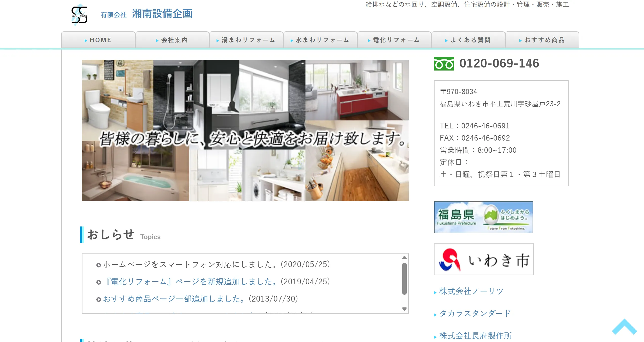Open the おすすめ商品 tab
Screen dimensions: 644x342
tap(542, 40)
